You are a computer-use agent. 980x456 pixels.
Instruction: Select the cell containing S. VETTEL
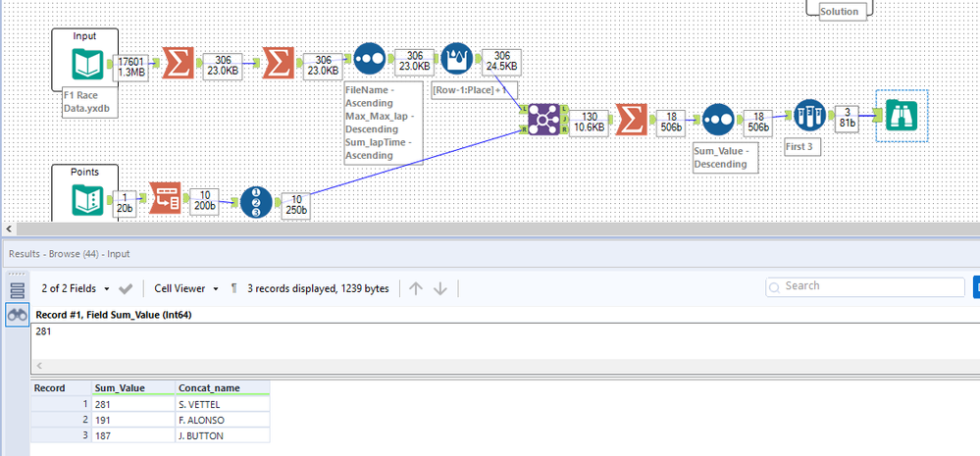pyautogui.click(x=223, y=404)
